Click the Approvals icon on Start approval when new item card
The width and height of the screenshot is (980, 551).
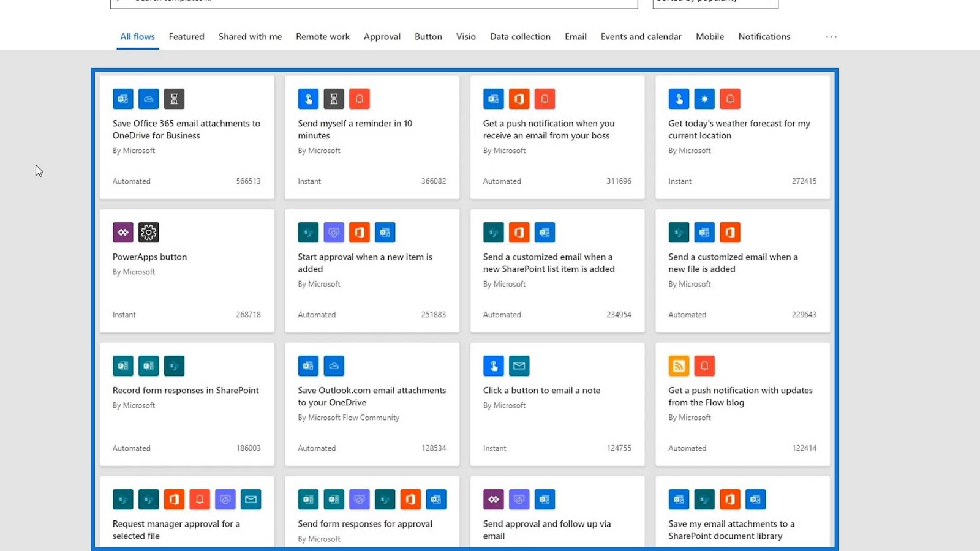point(334,232)
